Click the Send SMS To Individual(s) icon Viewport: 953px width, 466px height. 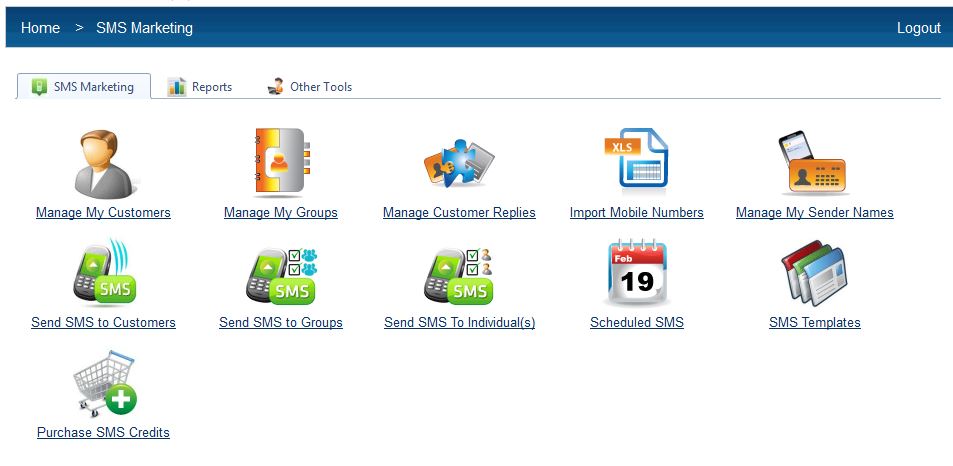click(x=459, y=275)
